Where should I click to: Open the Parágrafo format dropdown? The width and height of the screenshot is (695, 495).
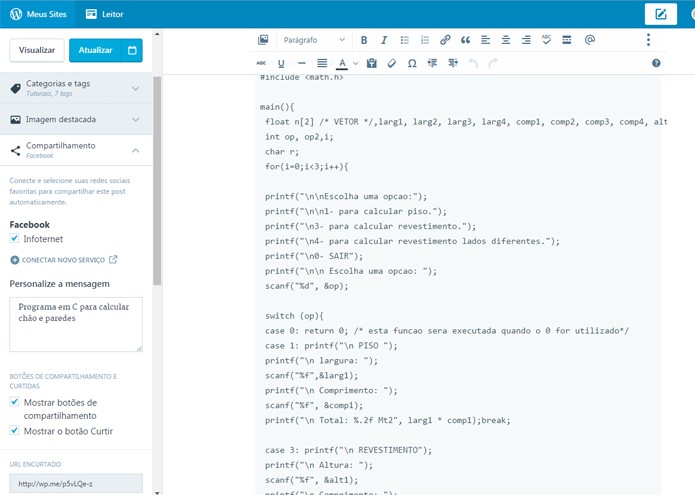[x=314, y=40]
